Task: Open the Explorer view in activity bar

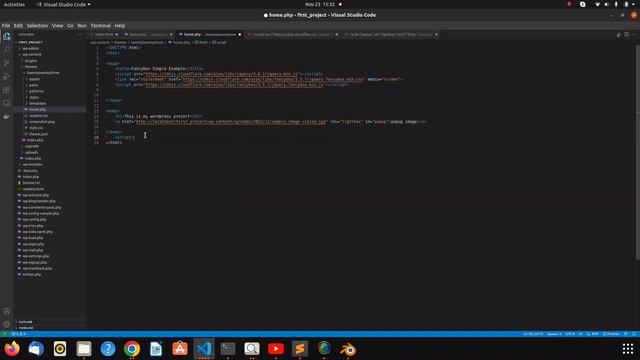Action: [x=7, y=37]
